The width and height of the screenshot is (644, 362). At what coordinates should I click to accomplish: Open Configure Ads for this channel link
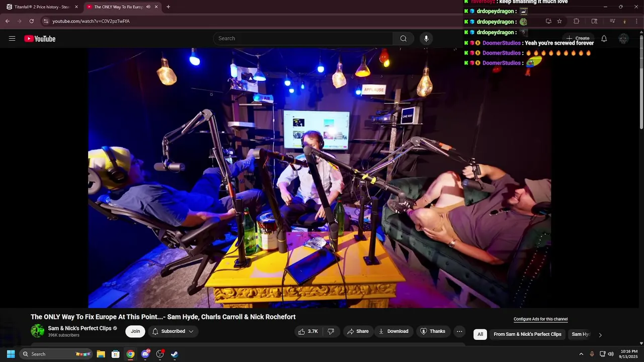click(x=540, y=319)
